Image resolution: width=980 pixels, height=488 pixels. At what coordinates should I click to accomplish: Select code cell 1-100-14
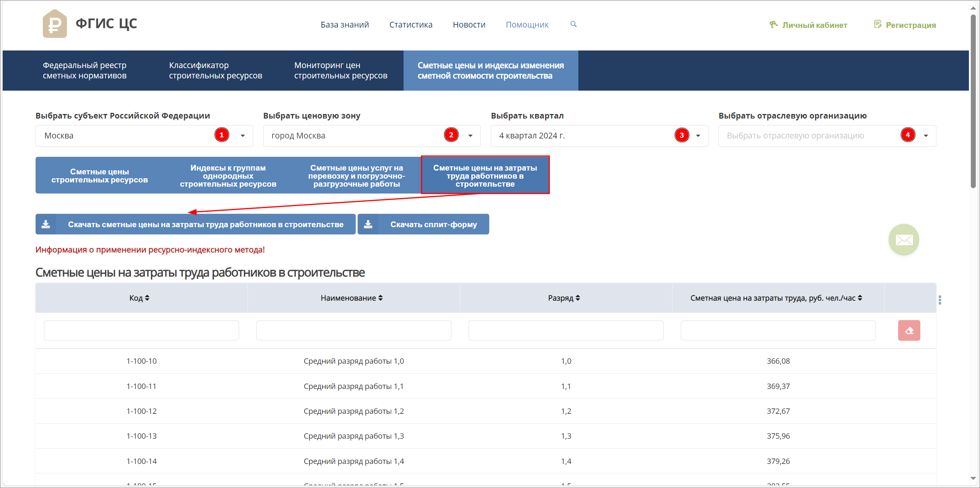click(142, 461)
